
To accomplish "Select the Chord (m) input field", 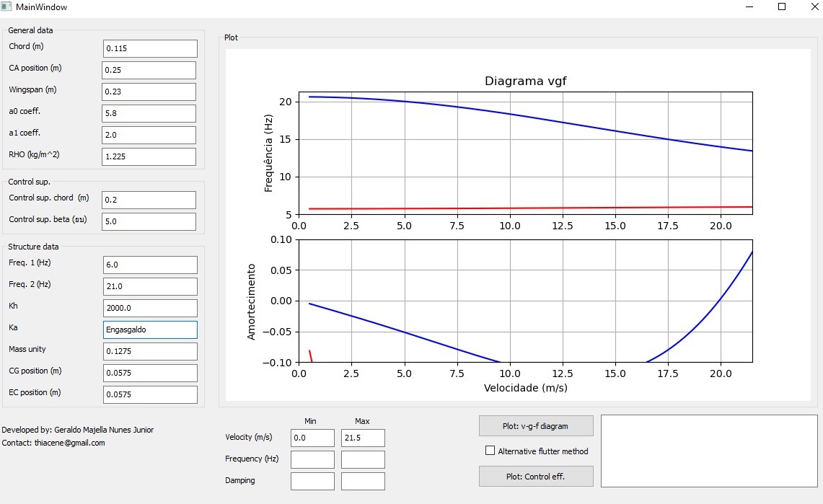I will click(149, 48).
